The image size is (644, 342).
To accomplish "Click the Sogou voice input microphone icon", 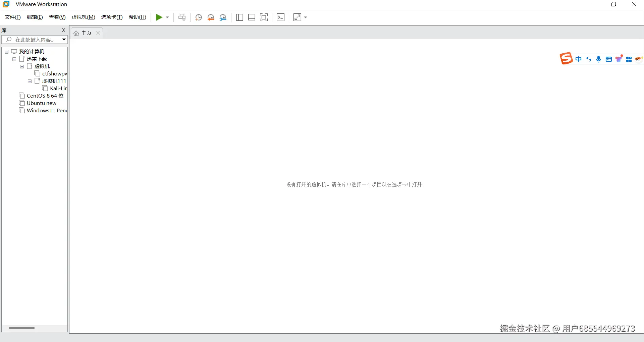I will (x=599, y=59).
